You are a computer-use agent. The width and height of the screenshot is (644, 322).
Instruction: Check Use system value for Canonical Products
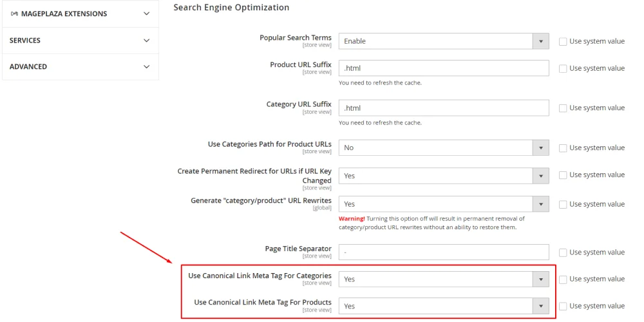click(x=563, y=307)
